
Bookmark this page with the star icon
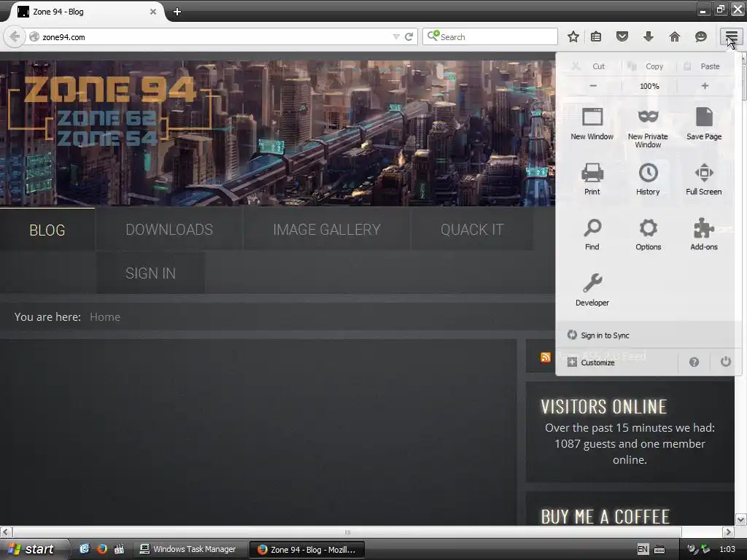click(x=573, y=36)
